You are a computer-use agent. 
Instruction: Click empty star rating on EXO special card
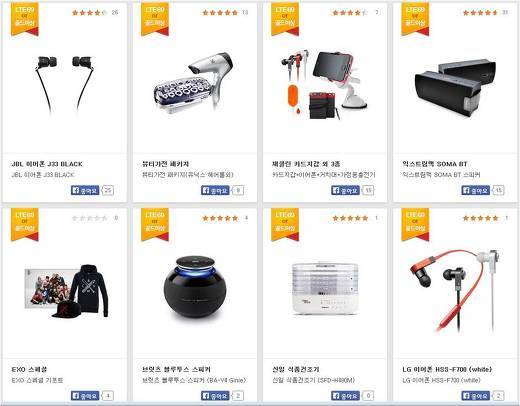tap(89, 218)
